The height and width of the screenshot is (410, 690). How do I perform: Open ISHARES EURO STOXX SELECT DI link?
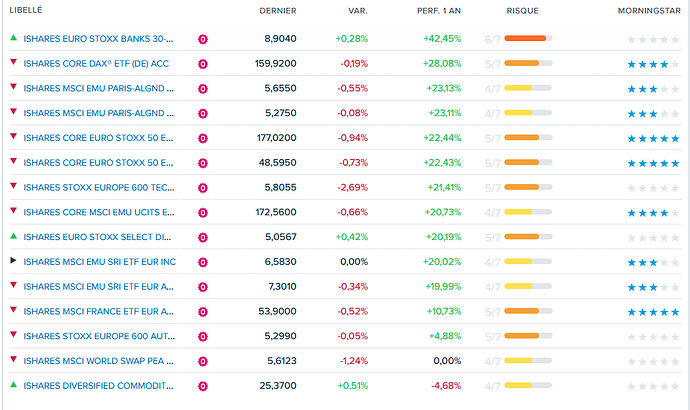[97, 237]
